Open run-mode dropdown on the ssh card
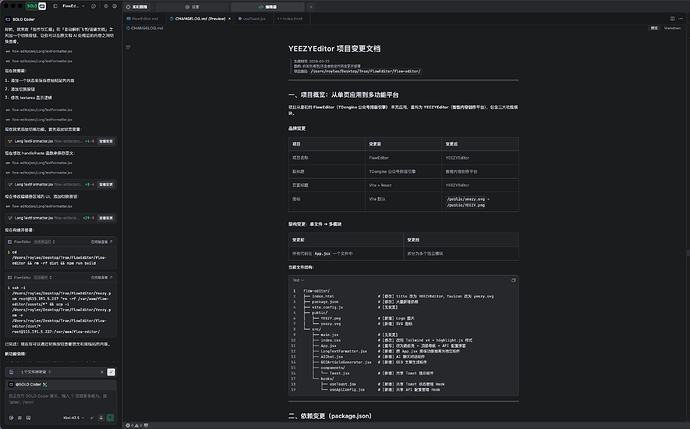690x429 pixels. pyautogui.click(x=43, y=278)
